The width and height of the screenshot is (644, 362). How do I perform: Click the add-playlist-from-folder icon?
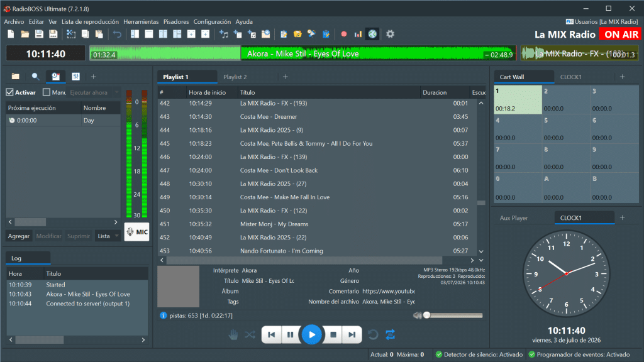click(266, 34)
